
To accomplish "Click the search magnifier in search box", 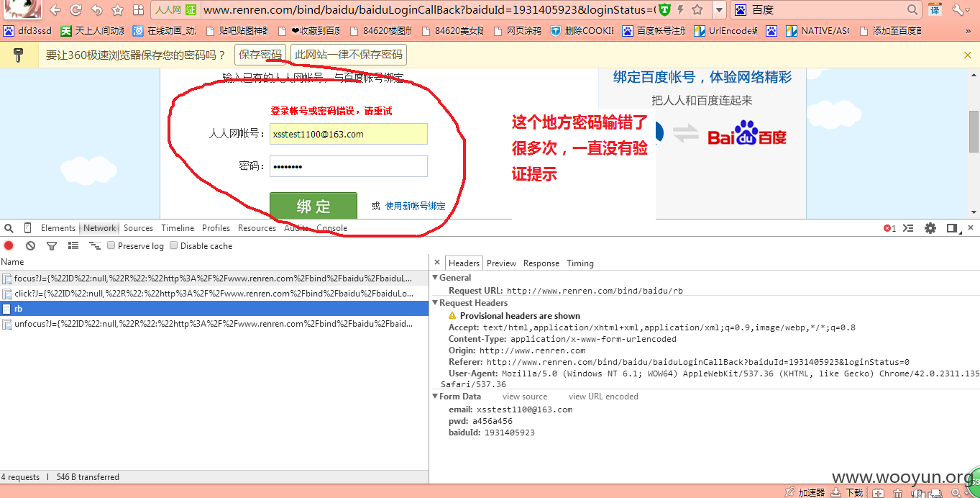I will (912, 10).
